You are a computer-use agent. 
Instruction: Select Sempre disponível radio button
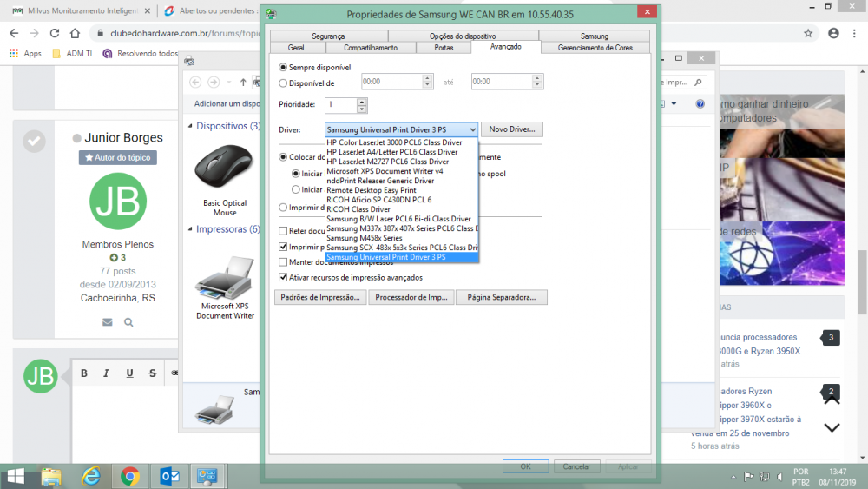283,67
